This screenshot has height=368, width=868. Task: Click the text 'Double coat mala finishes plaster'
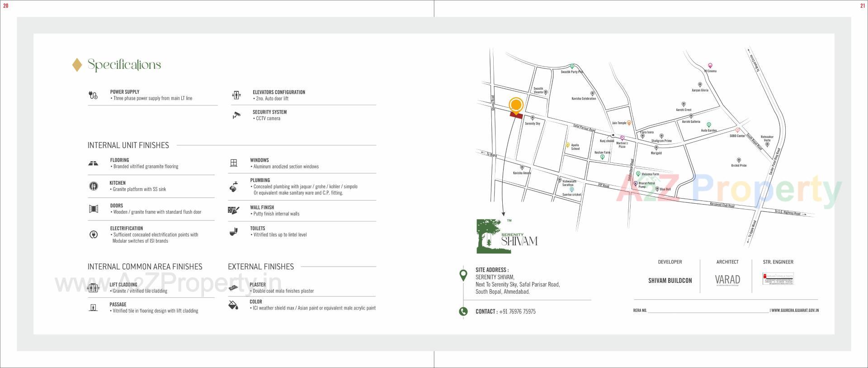[x=283, y=291]
